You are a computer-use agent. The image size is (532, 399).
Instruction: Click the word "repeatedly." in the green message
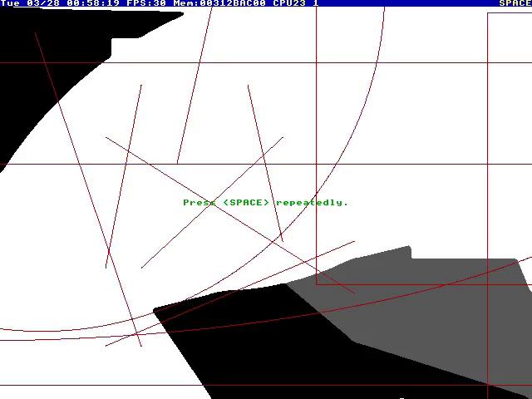tap(312, 202)
